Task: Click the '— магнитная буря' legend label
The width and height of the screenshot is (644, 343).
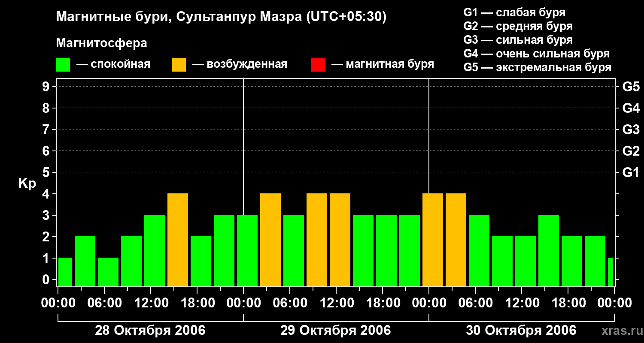Action: [x=383, y=64]
